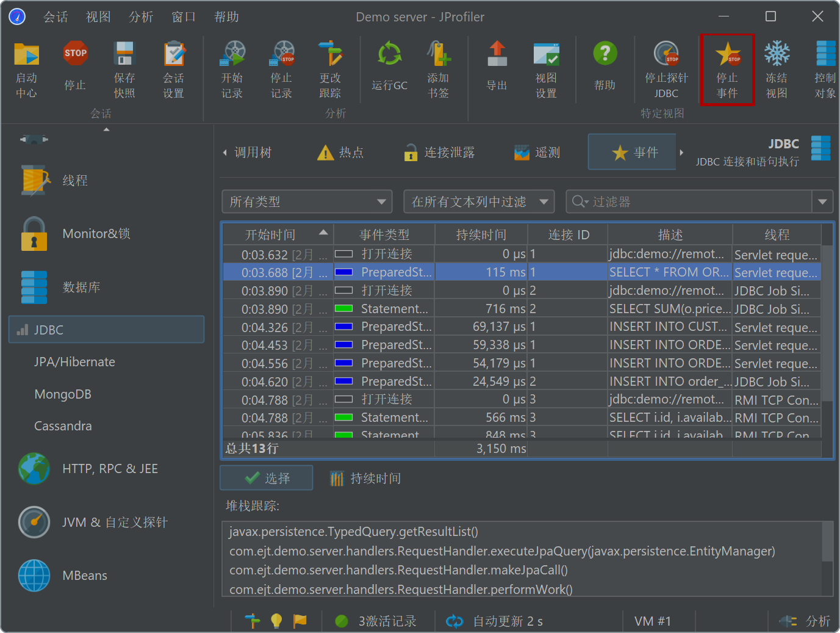Switch to the 热点 hot spots tab
Screen dimensions: 840x633
[x=340, y=153]
